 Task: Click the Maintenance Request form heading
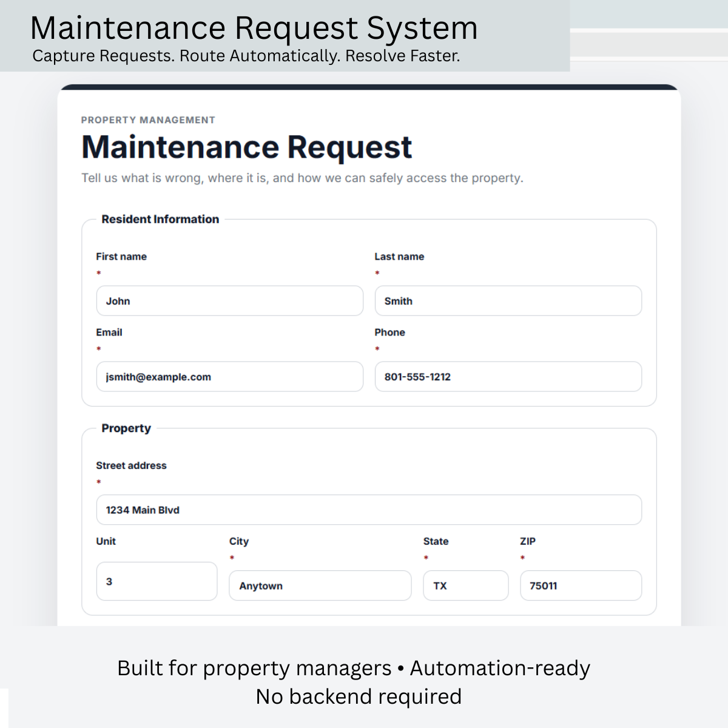(x=246, y=147)
